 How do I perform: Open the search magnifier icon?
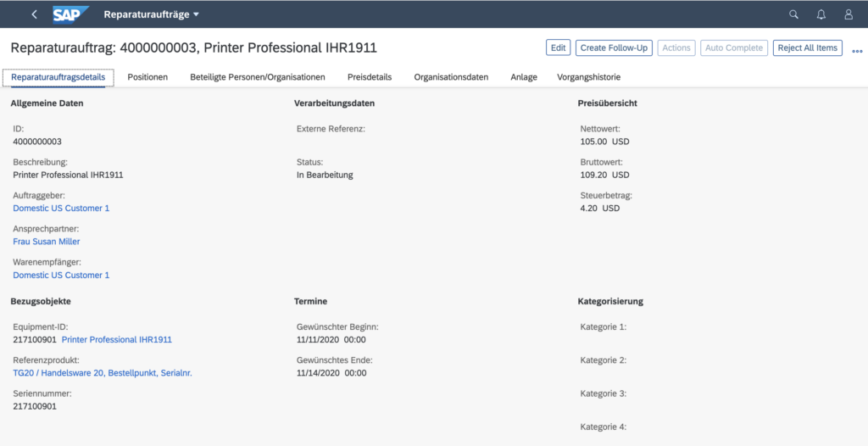tap(793, 14)
